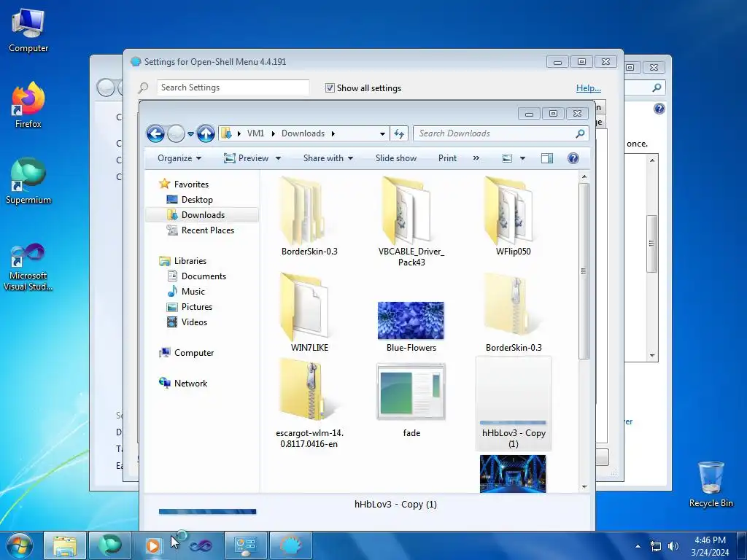Select the BorderSkin-0.3 zip archive

pos(513,312)
